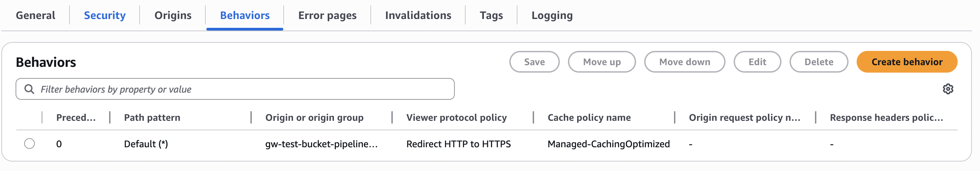Open the Error pages tab
The image size is (980, 171).
click(327, 15)
